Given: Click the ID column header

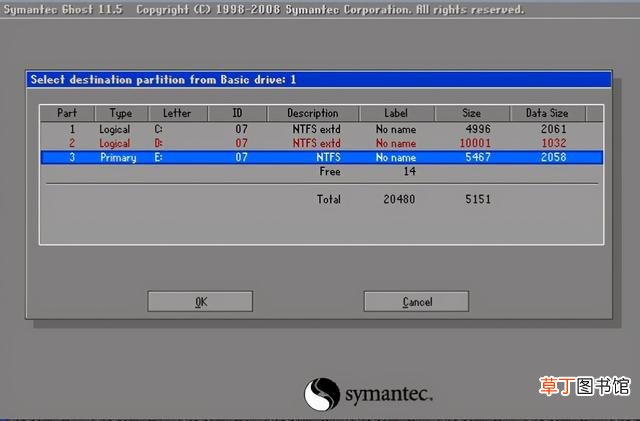Looking at the screenshot, I should [x=237, y=113].
